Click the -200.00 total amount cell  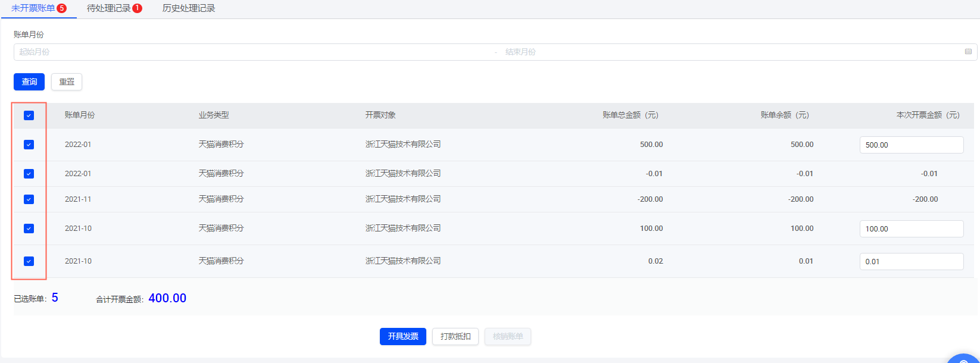tap(650, 199)
